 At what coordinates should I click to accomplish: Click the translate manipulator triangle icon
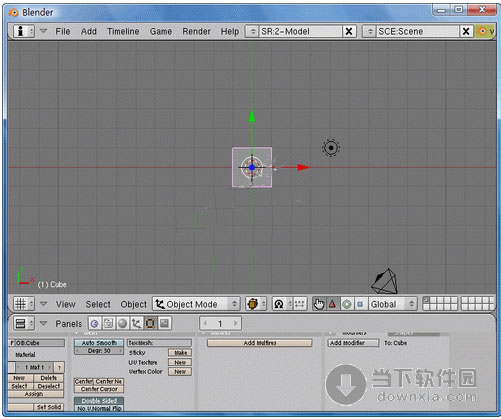pyautogui.click(x=332, y=304)
